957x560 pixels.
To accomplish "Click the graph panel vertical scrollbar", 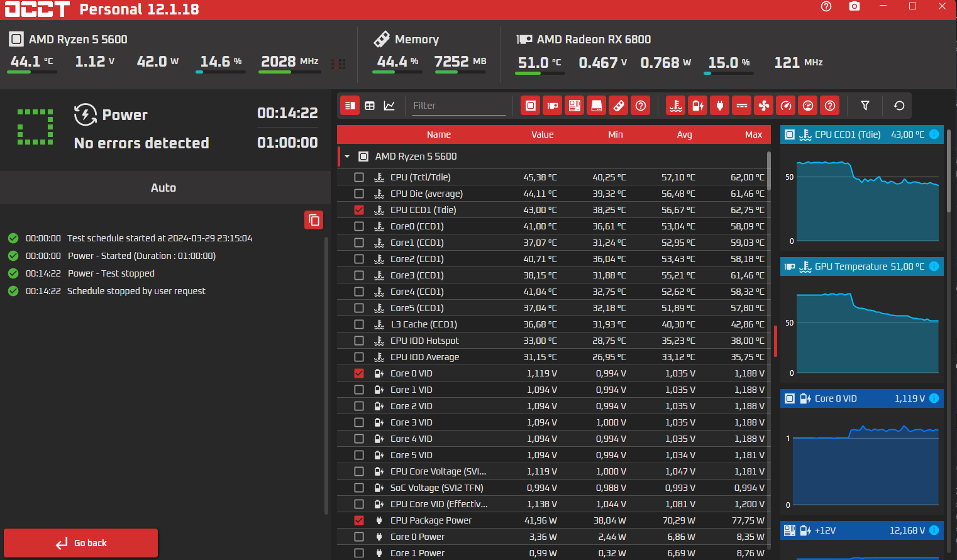I will point(949,170).
